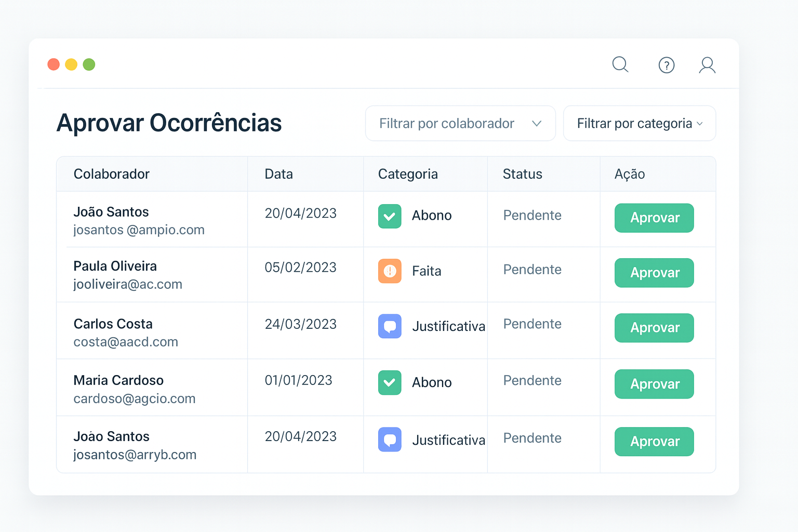798x532 pixels.
Task: Click the orange Falta warning icon
Action: pos(390,271)
